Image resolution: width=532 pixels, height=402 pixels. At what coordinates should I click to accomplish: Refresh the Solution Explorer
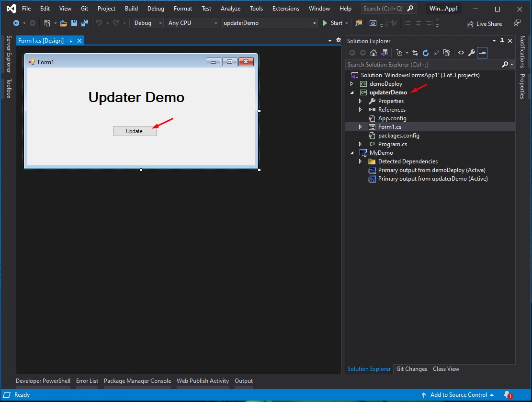tap(426, 53)
